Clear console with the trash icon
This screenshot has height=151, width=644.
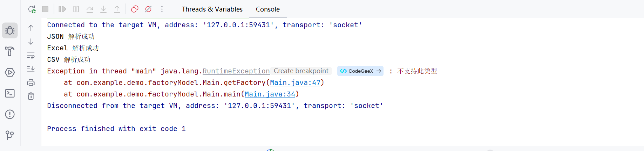point(31,96)
